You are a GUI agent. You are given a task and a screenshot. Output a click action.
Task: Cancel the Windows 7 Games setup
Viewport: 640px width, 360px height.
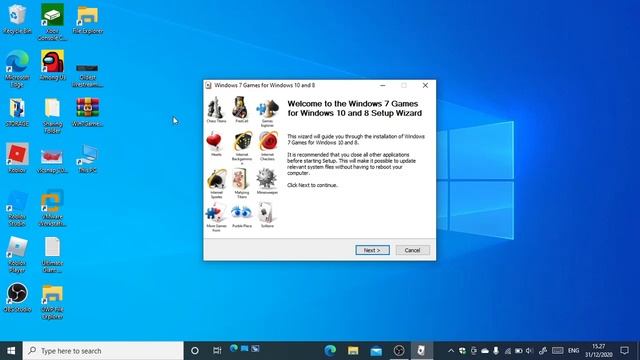coord(412,250)
